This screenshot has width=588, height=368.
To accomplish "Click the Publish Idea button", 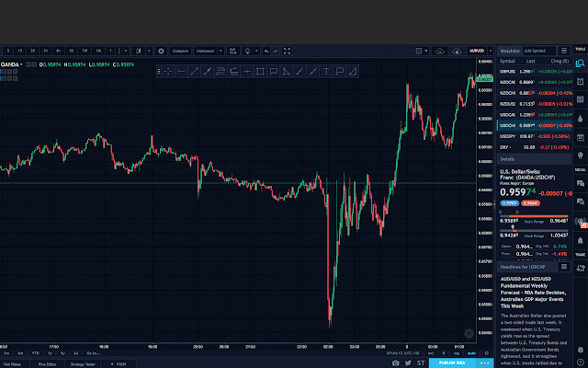I will click(452, 363).
